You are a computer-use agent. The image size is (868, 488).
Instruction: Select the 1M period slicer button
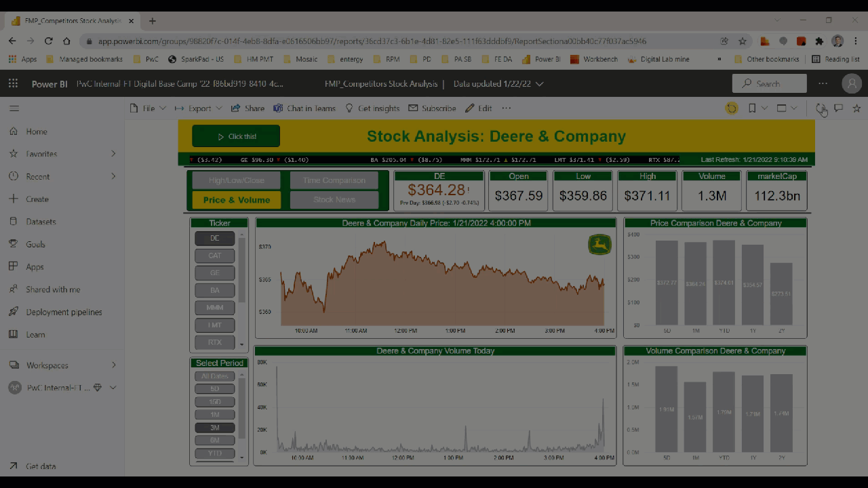pyautogui.click(x=214, y=414)
